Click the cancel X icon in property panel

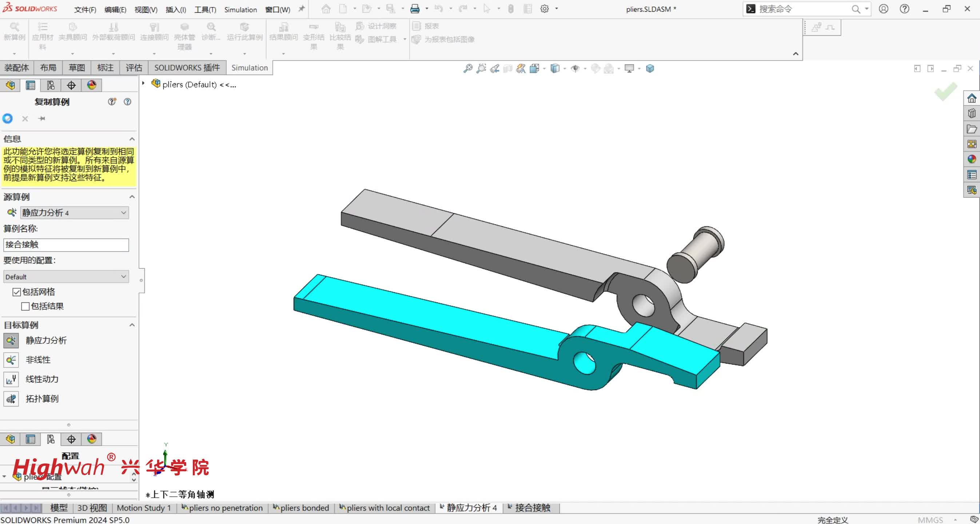tap(25, 119)
